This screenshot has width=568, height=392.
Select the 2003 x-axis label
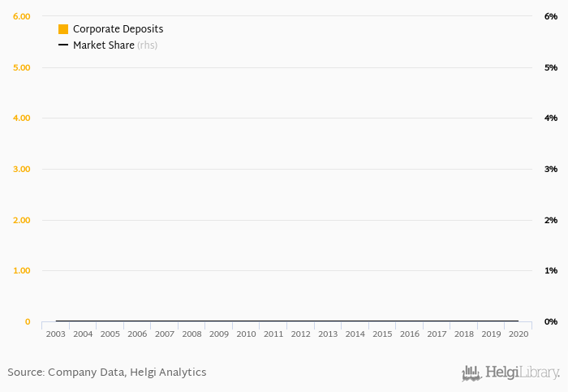[x=55, y=334]
